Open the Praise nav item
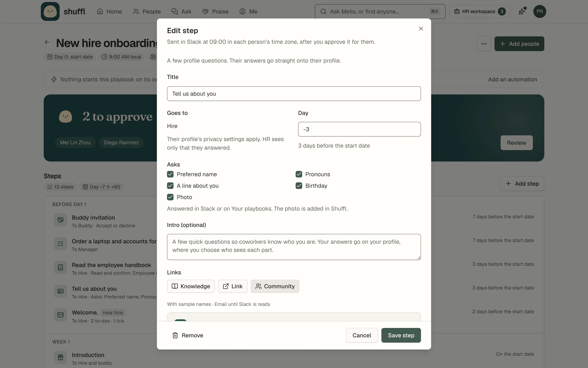This screenshot has width=588, height=368. (215, 11)
